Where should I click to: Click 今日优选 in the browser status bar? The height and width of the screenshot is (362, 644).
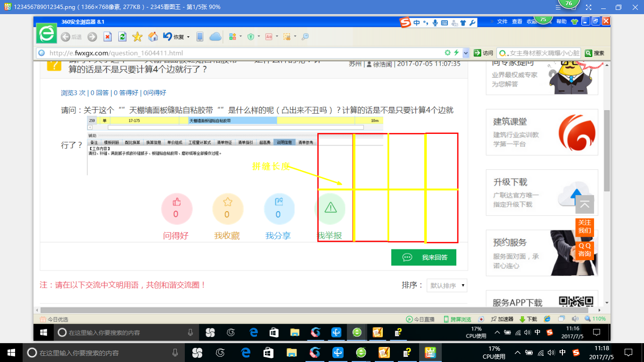pyautogui.click(x=54, y=319)
